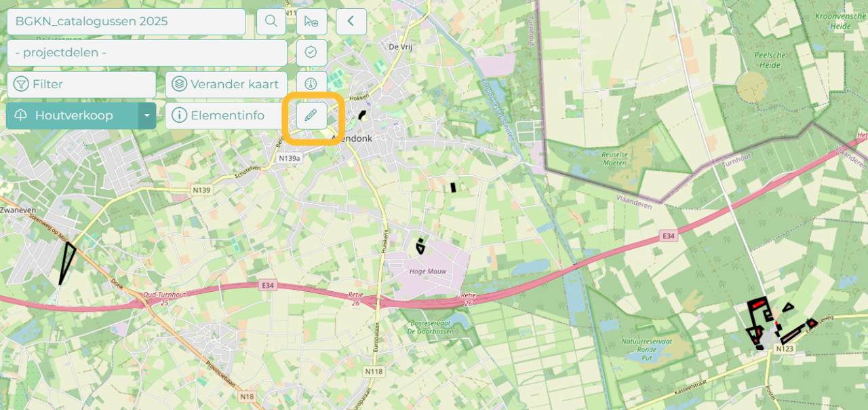
Task: Select the Houtverkoop tree button
Action: [x=73, y=115]
